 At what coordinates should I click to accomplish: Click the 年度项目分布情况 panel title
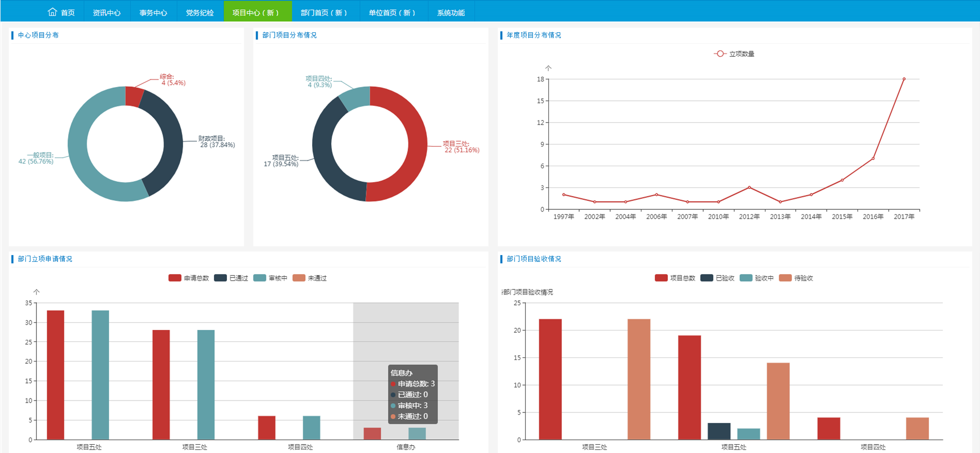click(534, 35)
